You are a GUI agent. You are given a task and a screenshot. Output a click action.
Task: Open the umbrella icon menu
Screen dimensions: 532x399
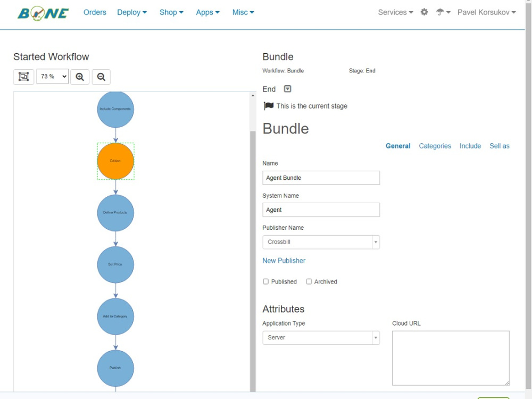pyautogui.click(x=443, y=12)
